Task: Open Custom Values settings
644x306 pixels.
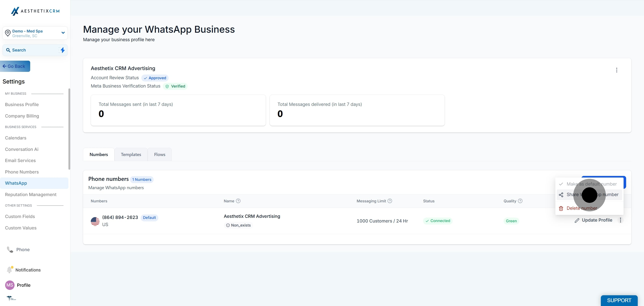Action: [x=21, y=228]
